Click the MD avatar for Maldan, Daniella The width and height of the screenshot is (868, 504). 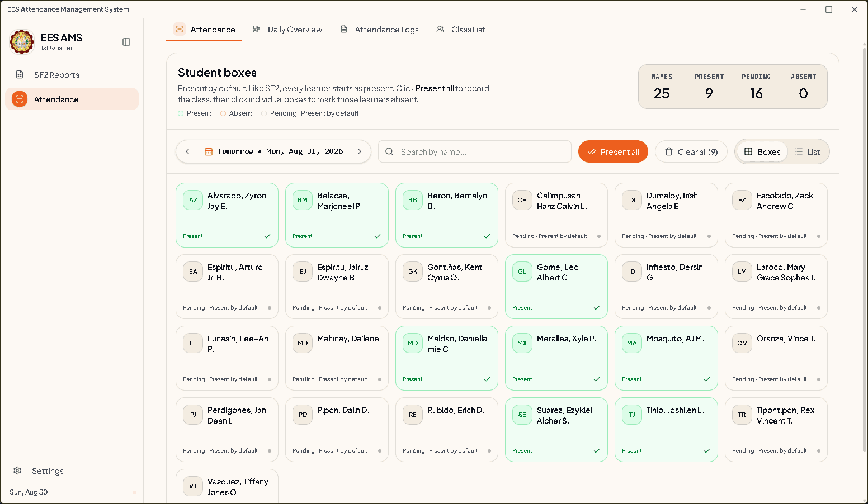(x=413, y=343)
